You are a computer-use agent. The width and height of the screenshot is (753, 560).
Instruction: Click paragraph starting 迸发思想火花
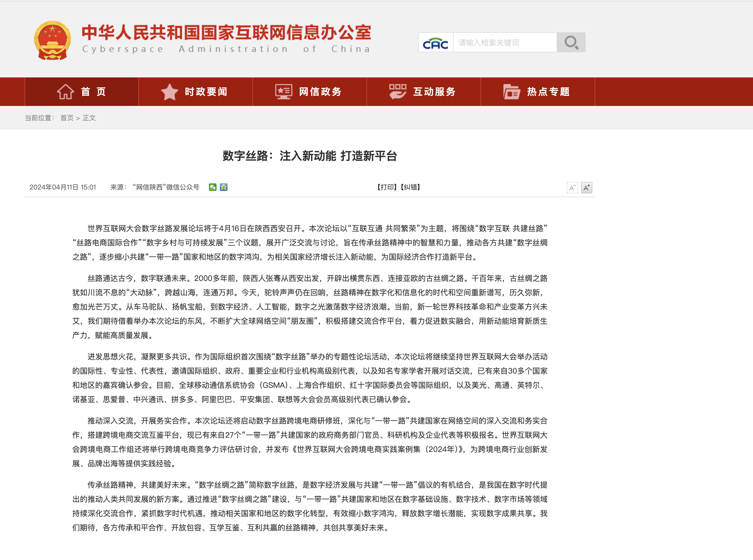click(310, 378)
